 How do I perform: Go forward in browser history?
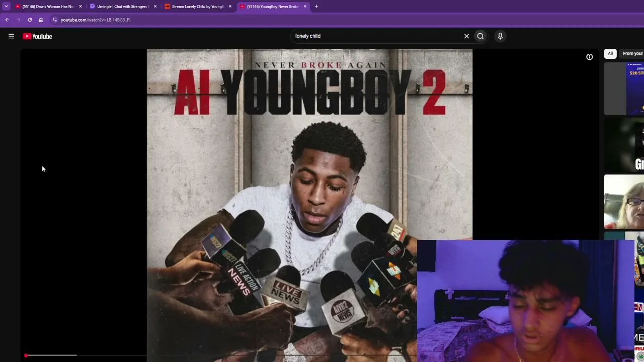[19, 20]
